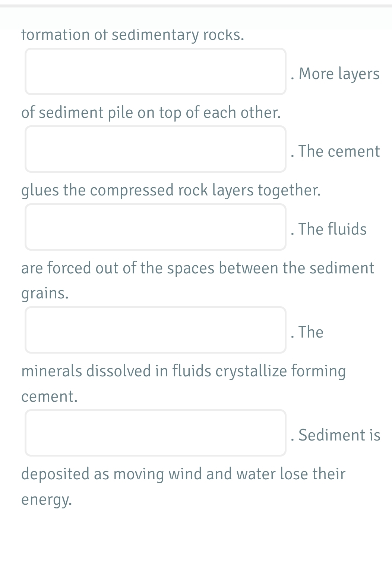392x561 pixels.
Task: Open the answer box above "Sediment is deposited"
Action: click(155, 433)
